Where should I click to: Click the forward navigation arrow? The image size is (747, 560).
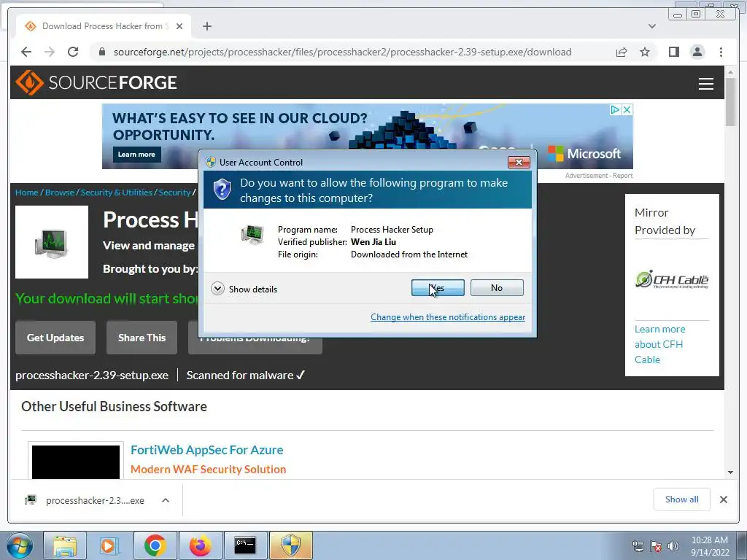[x=50, y=52]
